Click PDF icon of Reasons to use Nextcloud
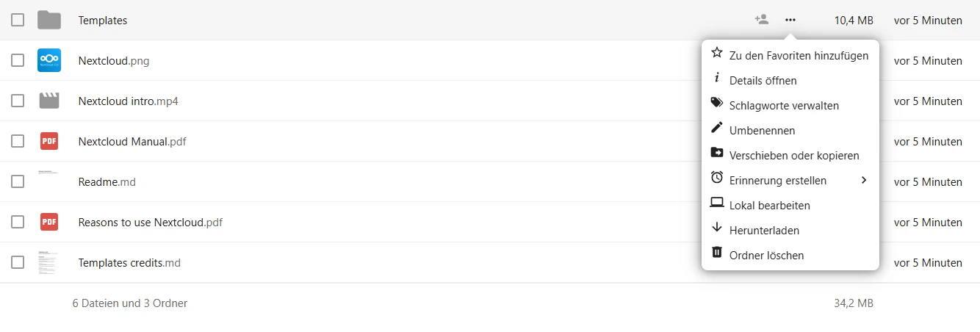Image resolution: width=980 pixels, height=332 pixels. (x=49, y=222)
